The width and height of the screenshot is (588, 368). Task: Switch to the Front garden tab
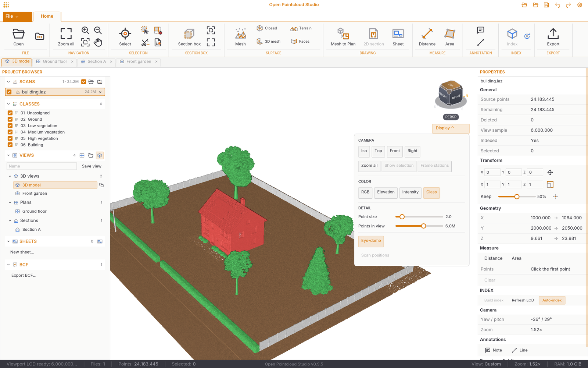coord(138,61)
